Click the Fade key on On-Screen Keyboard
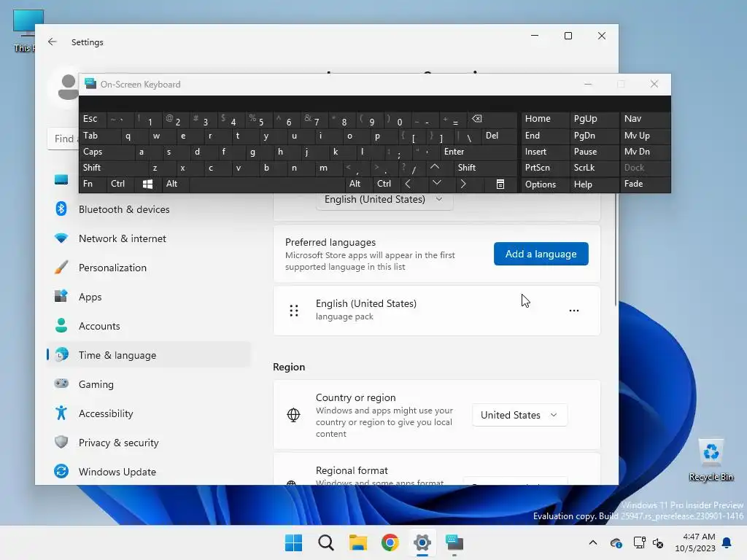This screenshot has height=560, width=747. tap(645, 184)
